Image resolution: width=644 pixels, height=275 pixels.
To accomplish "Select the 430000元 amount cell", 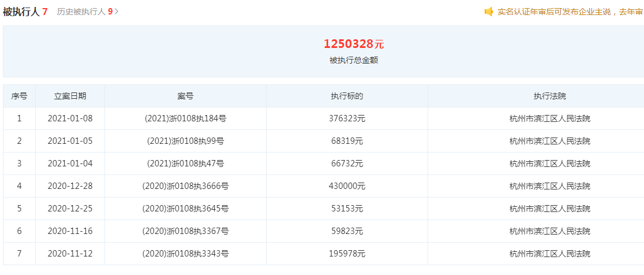I will 347,186.
